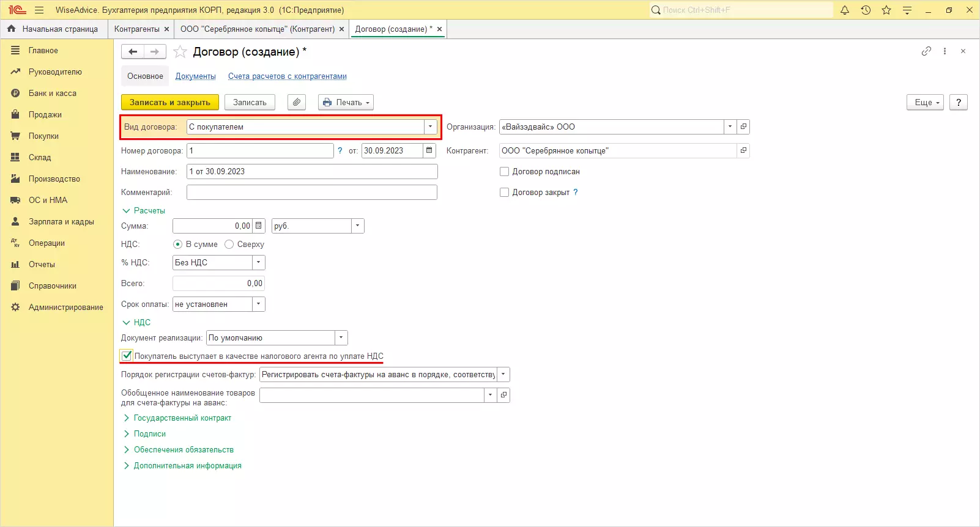Open Документ реализации dropdown arrow
This screenshot has width=980, height=527.
pyautogui.click(x=341, y=337)
